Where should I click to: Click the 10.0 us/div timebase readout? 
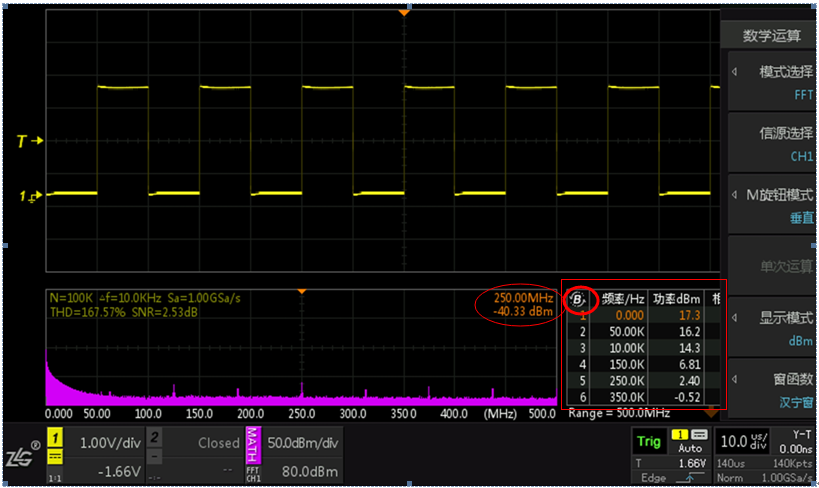pos(743,441)
